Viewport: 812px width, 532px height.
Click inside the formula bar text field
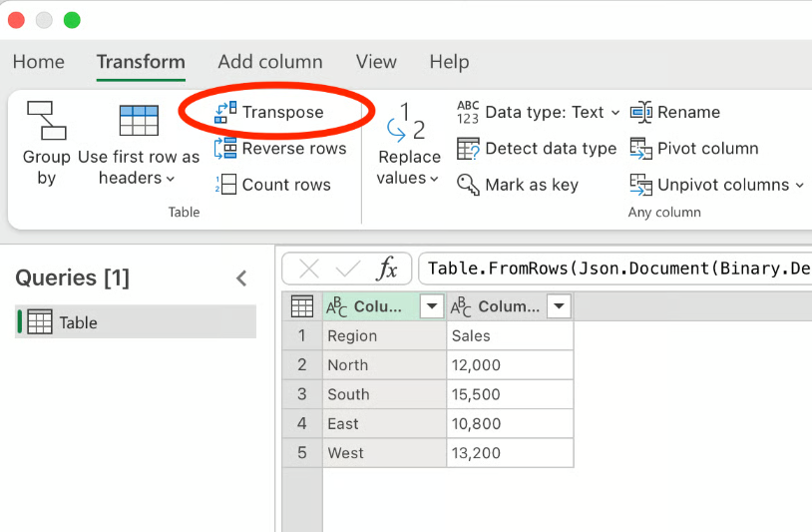[x=613, y=268]
